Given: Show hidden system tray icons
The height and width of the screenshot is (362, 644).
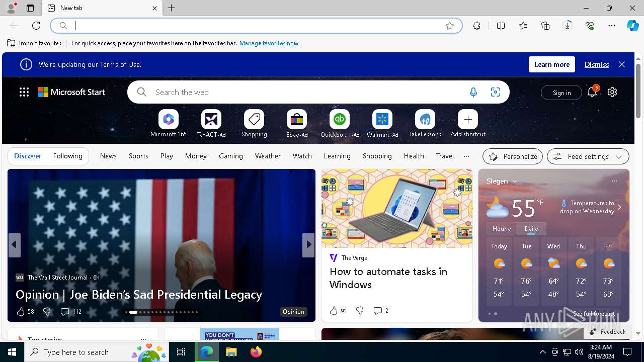Looking at the screenshot, I should (x=542, y=352).
